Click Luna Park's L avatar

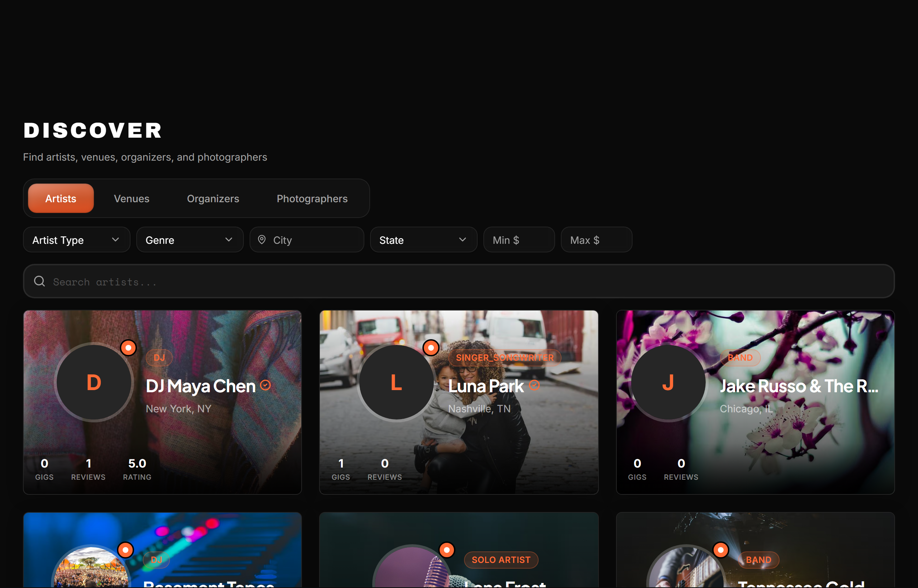[x=396, y=382]
